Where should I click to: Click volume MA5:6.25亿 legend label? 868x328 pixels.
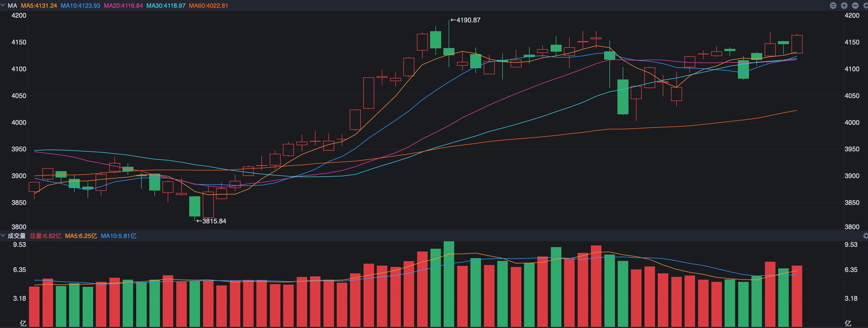click(x=81, y=236)
